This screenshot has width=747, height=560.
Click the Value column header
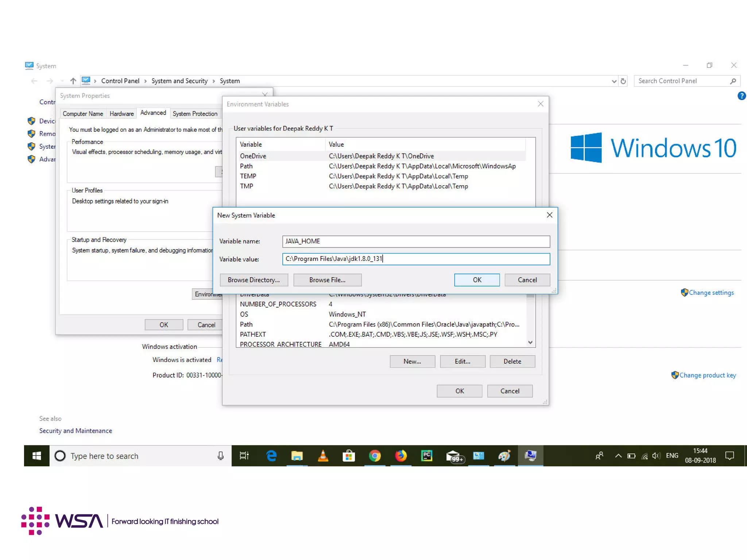pyautogui.click(x=425, y=144)
